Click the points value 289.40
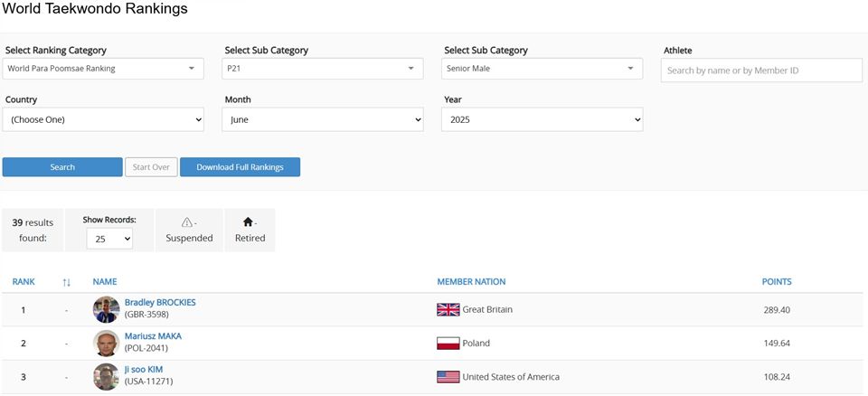This screenshot has height=396, width=868. (776, 310)
